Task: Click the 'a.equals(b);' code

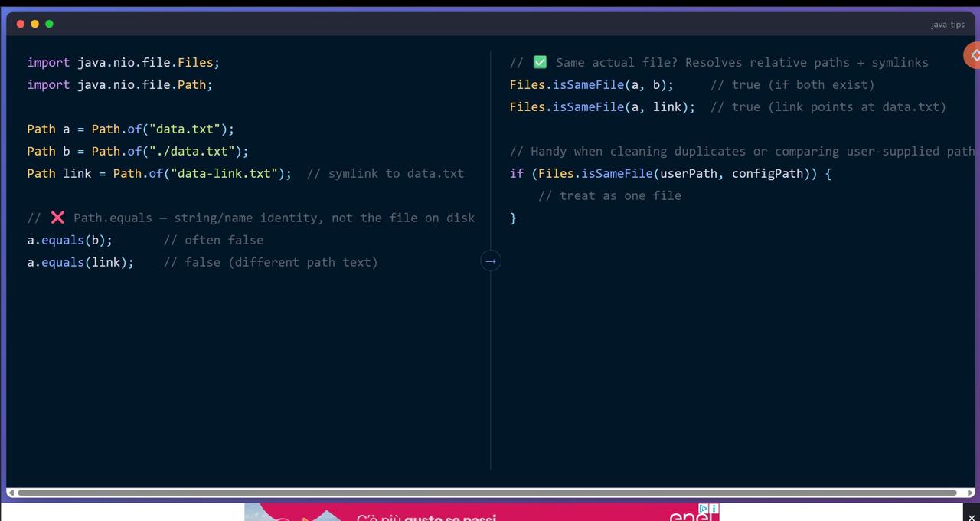Action: click(x=70, y=240)
